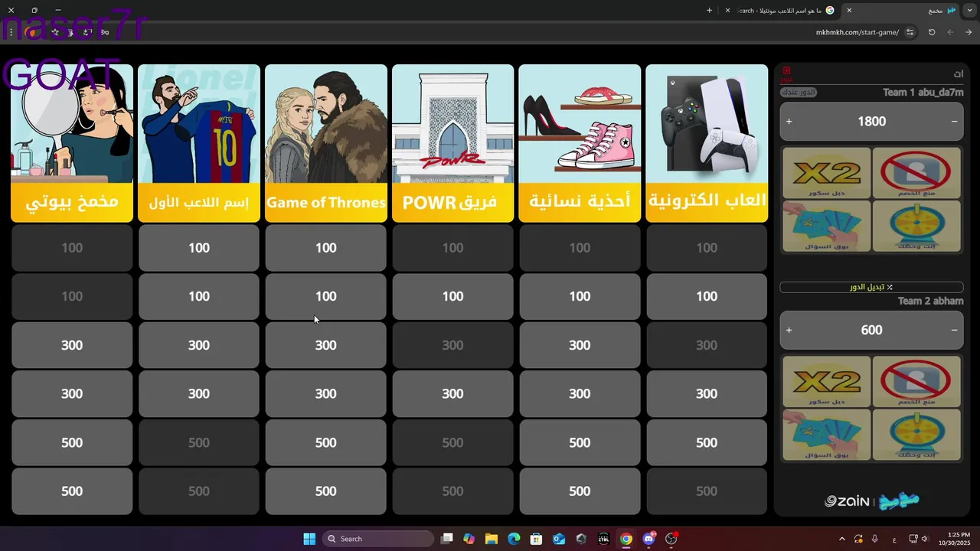Pick the upper 300 under مخمخ بيوتي

coord(72,345)
